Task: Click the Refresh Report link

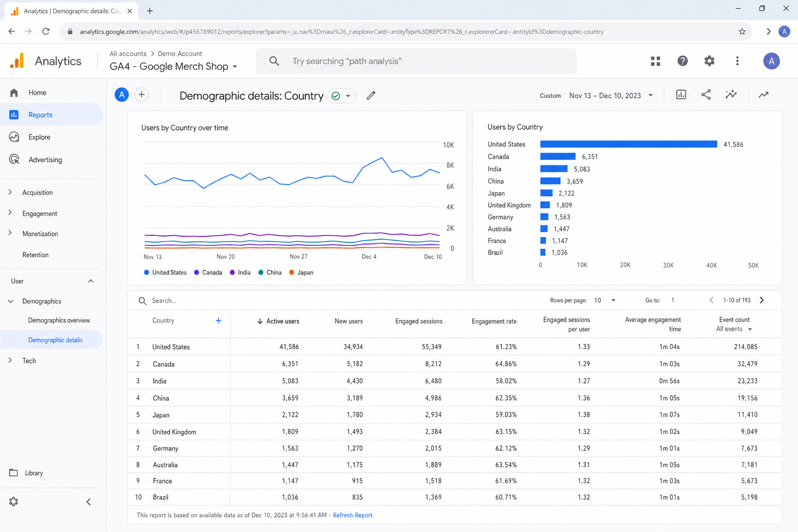Action: [x=352, y=515]
